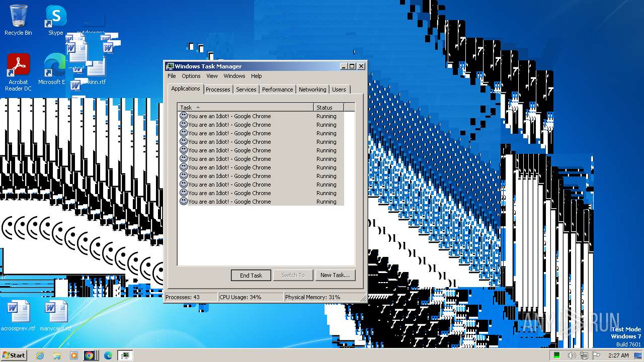Open the network tray icon
644x362 pixels.
pyautogui.click(x=584, y=355)
